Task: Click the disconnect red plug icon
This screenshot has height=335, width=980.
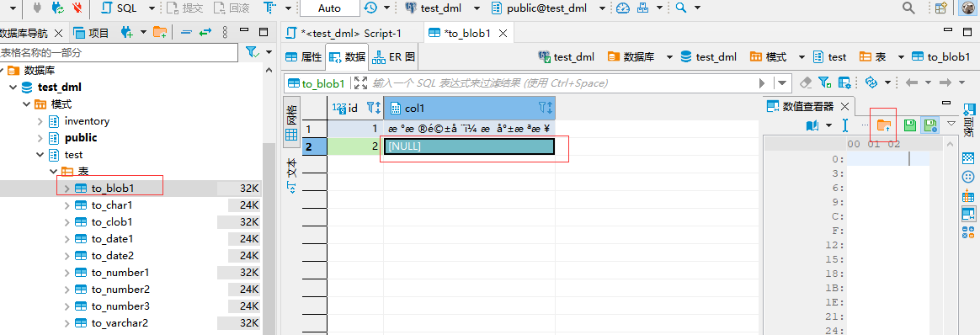Action: (x=77, y=8)
